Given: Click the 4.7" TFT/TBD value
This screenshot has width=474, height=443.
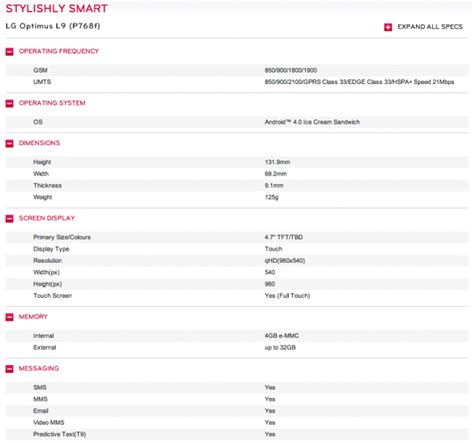Looking at the screenshot, I should coord(284,237).
